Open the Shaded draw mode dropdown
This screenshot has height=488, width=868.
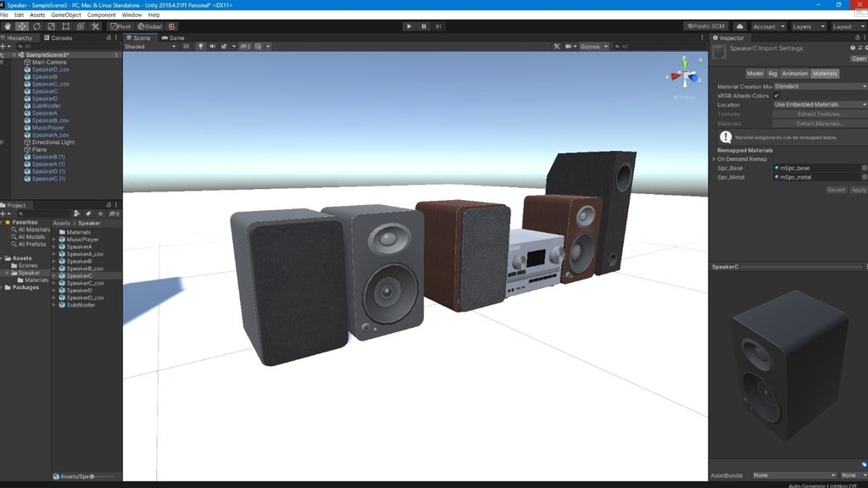(x=150, y=47)
